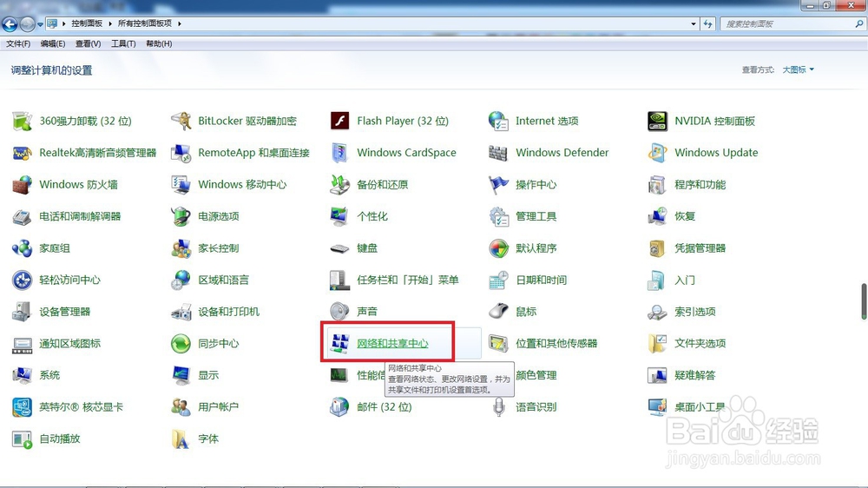Open the 默认程序 icon

(x=498, y=248)
